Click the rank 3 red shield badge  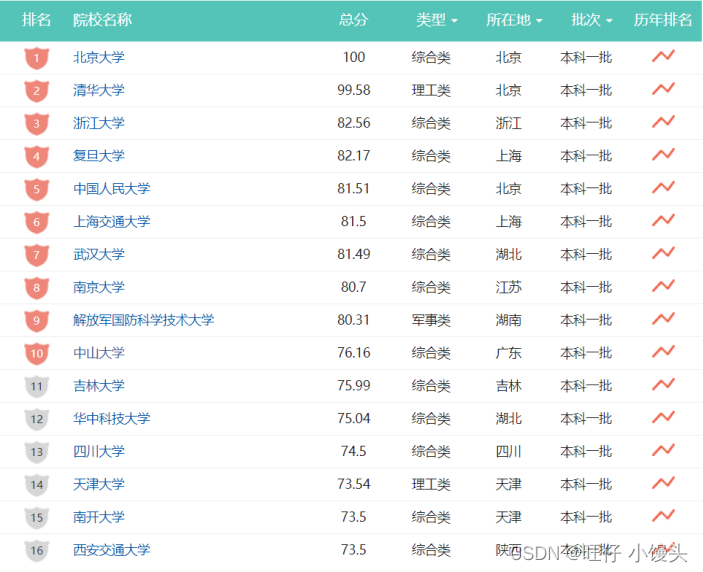coord(37,123)
